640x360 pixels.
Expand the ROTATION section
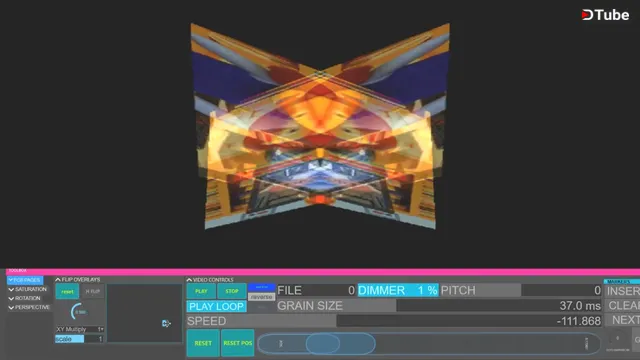point(24,298)
